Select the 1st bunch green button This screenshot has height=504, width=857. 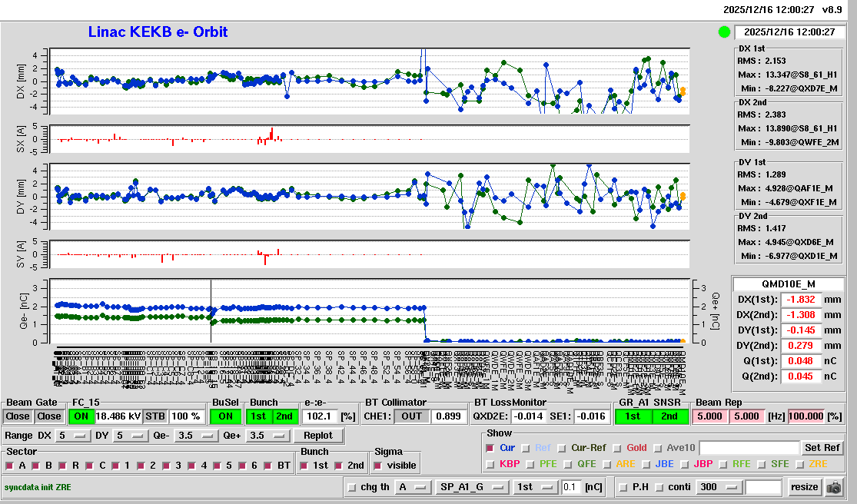tap(259, 416)
